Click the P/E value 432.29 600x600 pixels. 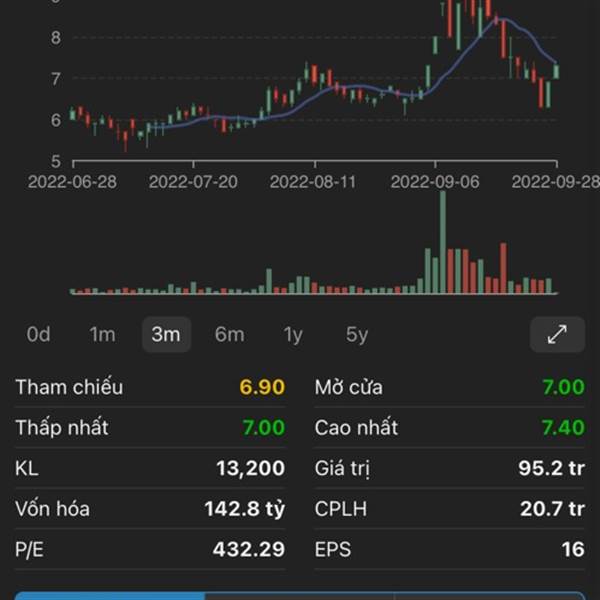pyautogui.click(x=249, y=549)
